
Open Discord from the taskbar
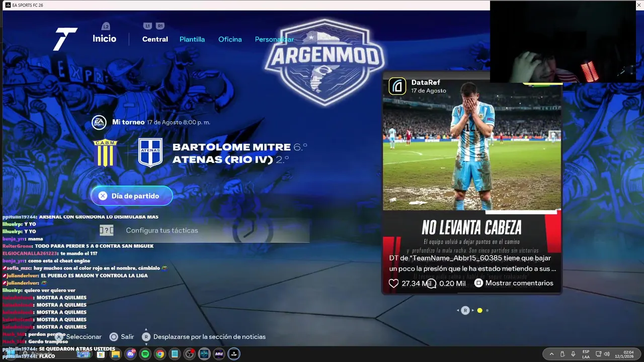point(130,354)
